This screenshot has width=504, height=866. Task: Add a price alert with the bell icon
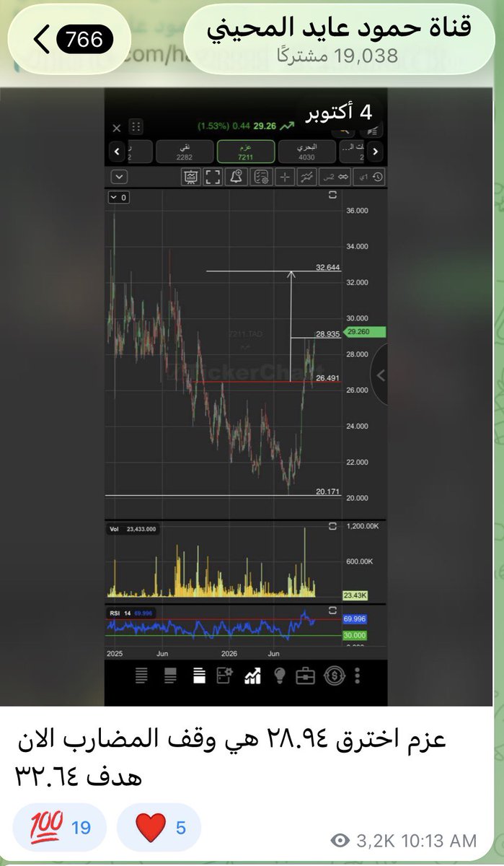click(236, 177)
